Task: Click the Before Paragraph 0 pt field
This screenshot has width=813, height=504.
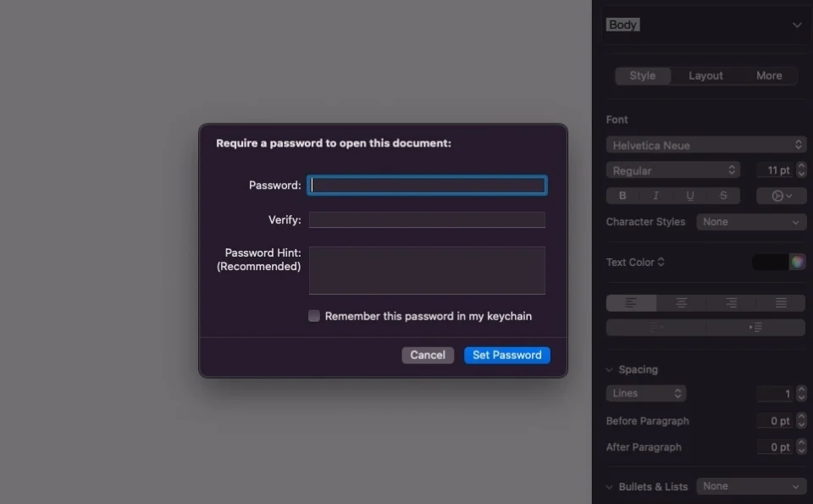Action: pyautogui.click(x=775, y=420)
